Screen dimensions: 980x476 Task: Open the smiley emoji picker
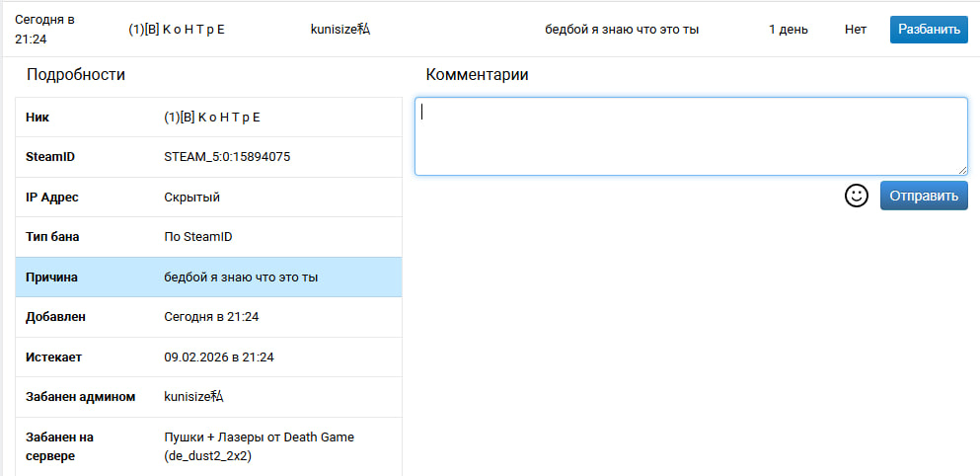856,196
